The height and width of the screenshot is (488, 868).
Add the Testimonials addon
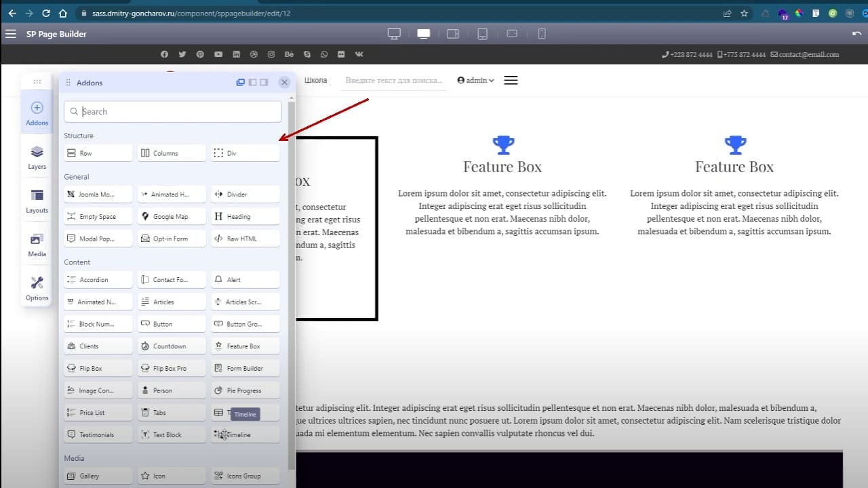point(98,434)
